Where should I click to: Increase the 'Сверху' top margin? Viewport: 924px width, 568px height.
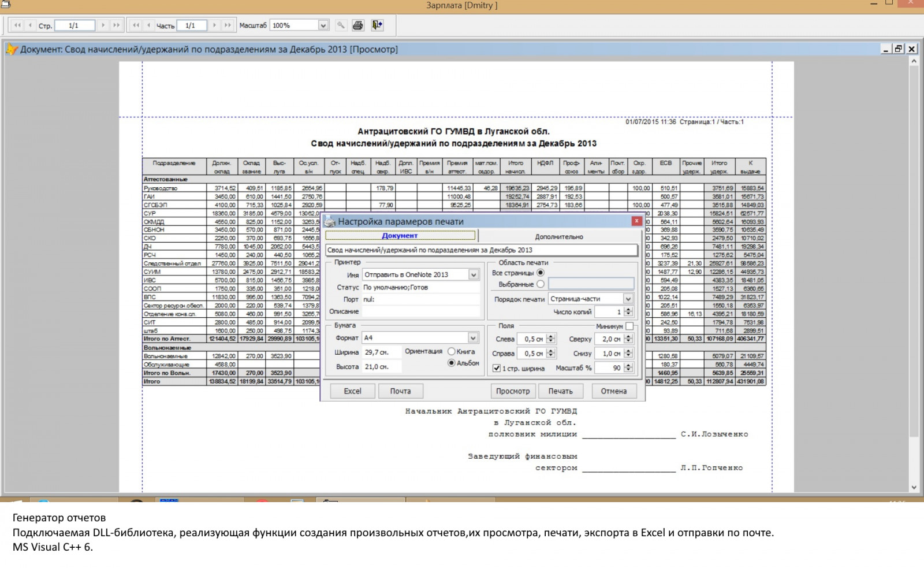click(x=628, y=336)
